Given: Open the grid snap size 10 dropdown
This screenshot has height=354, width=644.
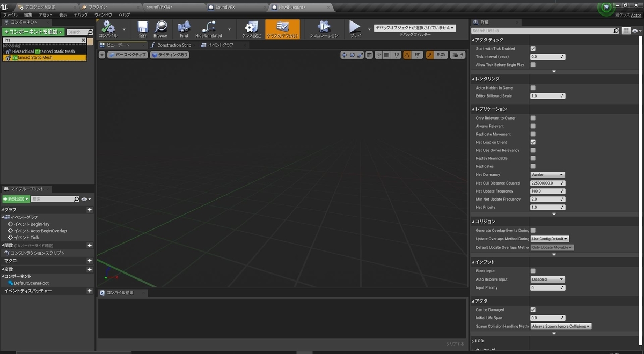Looking at the screenshot, I should click(x=396, y=55).
